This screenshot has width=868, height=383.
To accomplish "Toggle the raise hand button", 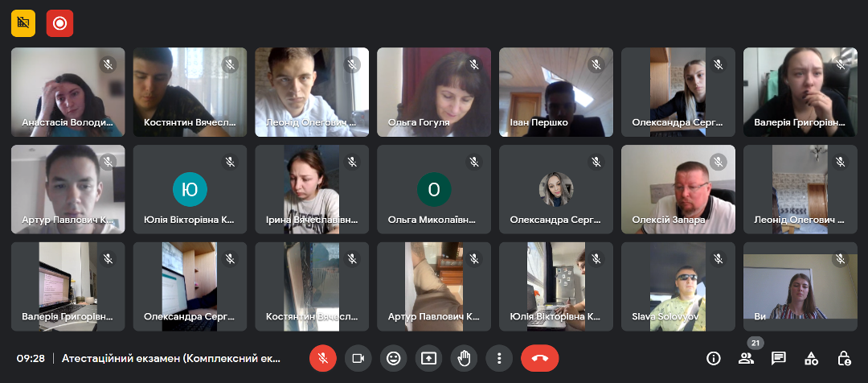I will (x=464, y=359).
